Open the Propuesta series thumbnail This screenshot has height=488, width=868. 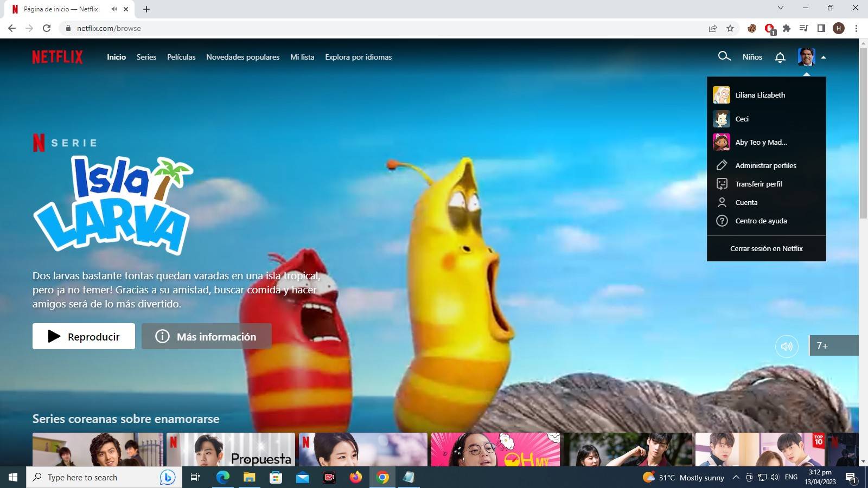click(231, 450)
